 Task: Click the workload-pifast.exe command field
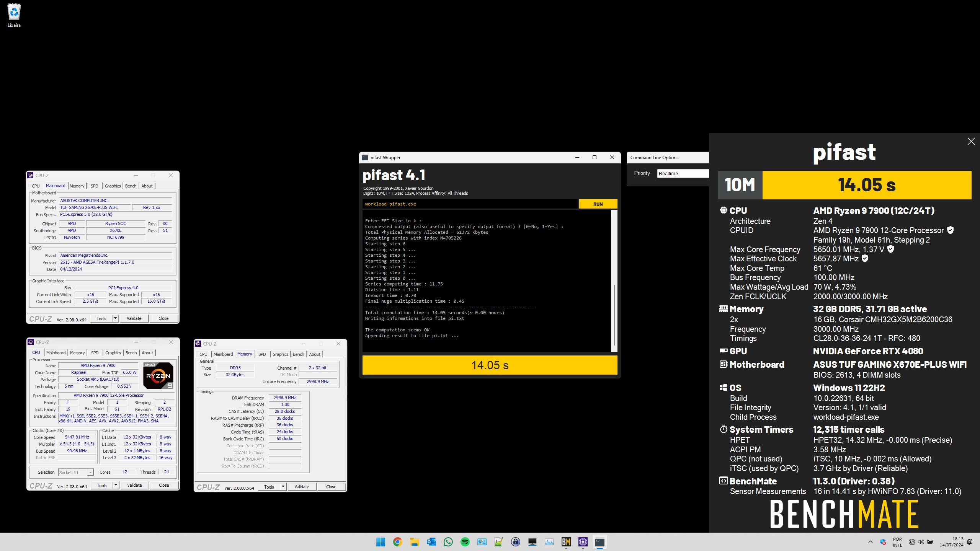470,204
